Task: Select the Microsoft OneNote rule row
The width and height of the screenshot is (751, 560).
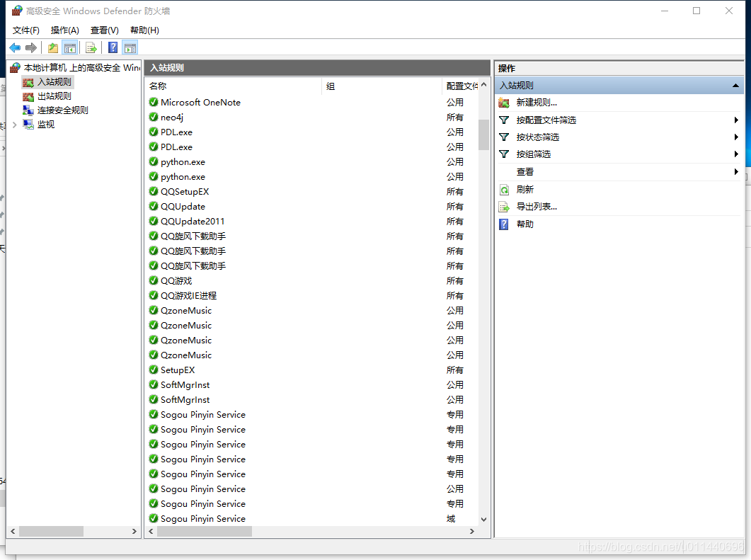Action: 311,102
